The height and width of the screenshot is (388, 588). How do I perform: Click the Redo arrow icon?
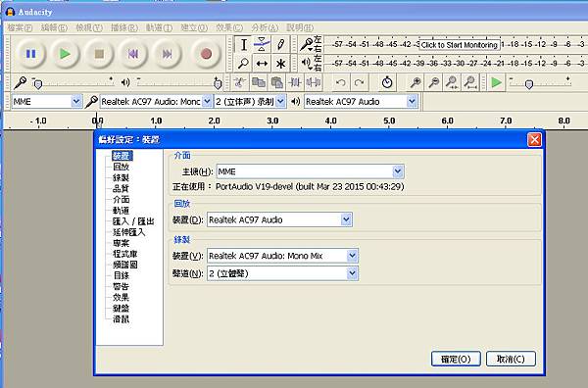pyautogui.click(x=360, y=82)
